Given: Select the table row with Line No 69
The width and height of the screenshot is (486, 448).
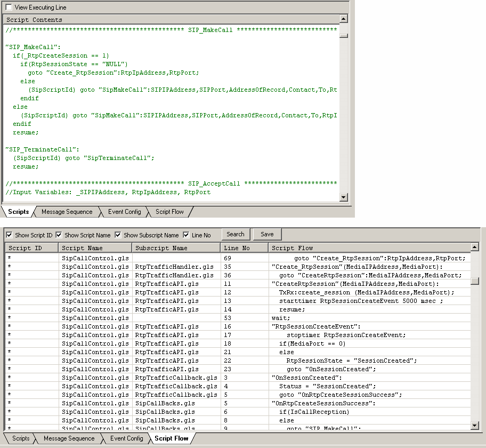Looking at the screenshot, I should coord(238,258).
